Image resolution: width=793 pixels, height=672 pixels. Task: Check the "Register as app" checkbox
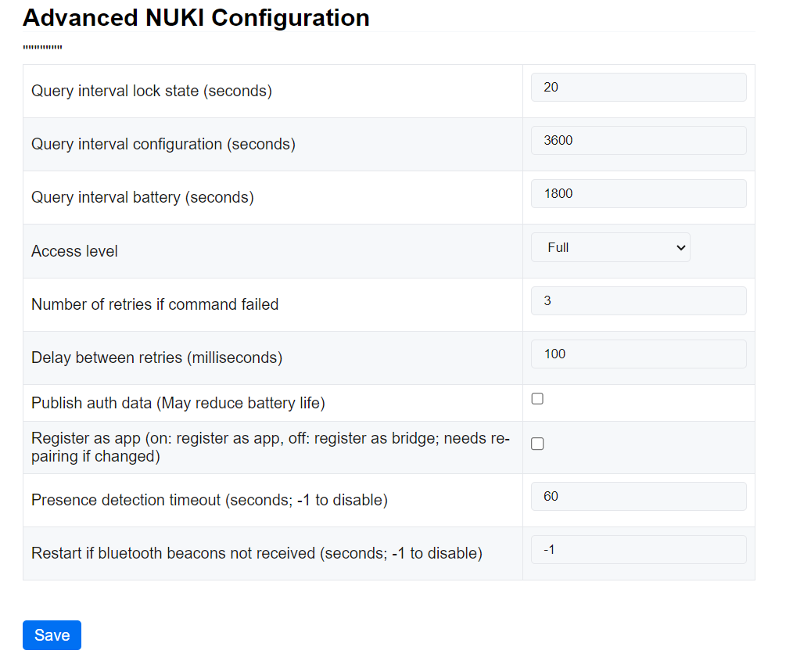pos(537,444)
